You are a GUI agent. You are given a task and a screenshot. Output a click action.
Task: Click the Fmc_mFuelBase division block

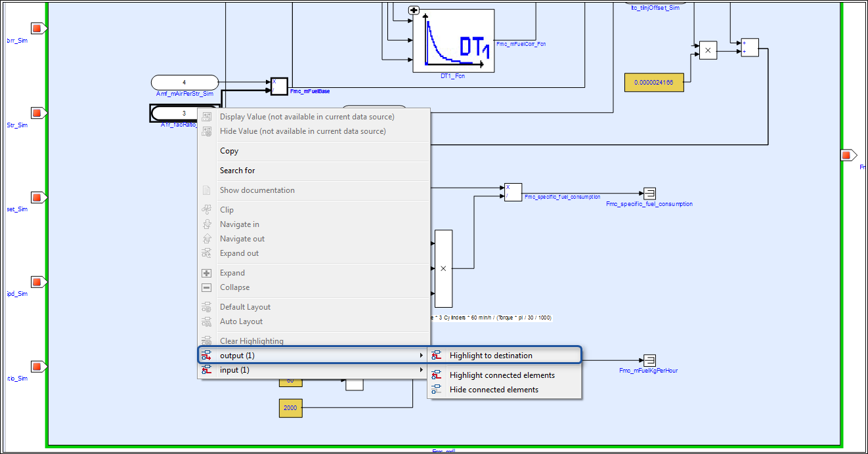(279, 86)
